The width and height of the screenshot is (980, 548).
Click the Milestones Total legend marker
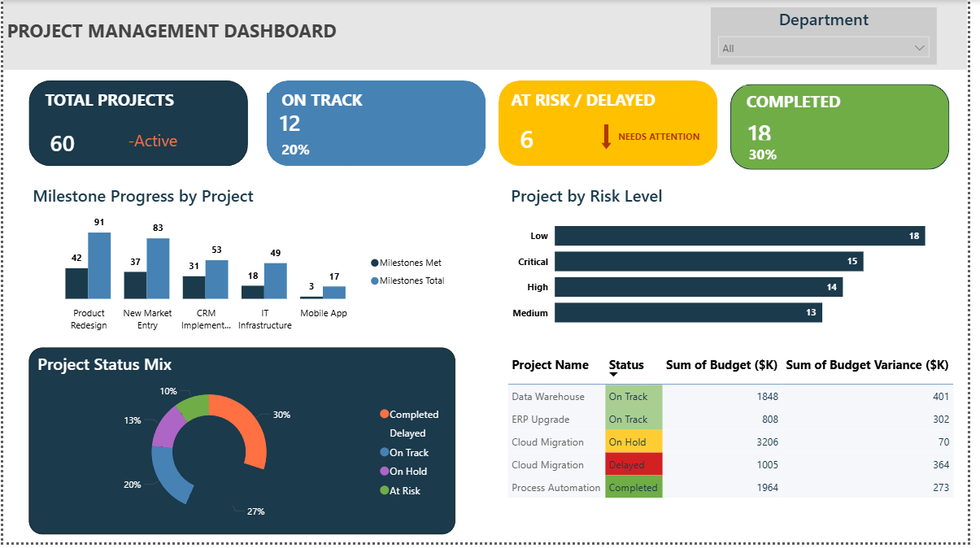(x=375, y=281)
